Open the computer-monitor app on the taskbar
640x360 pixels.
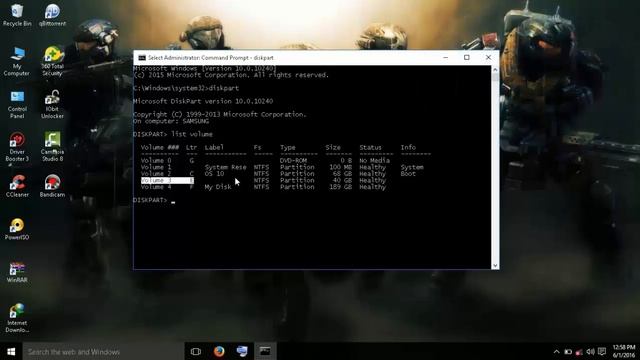pos(242,351)
